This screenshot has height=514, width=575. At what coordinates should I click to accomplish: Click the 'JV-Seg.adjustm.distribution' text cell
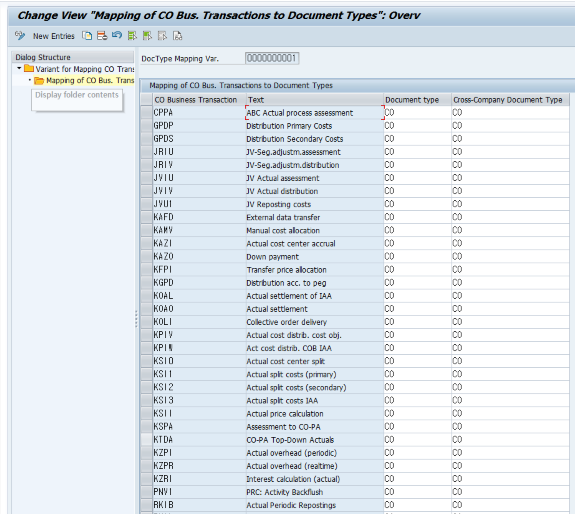pos(314,165)
